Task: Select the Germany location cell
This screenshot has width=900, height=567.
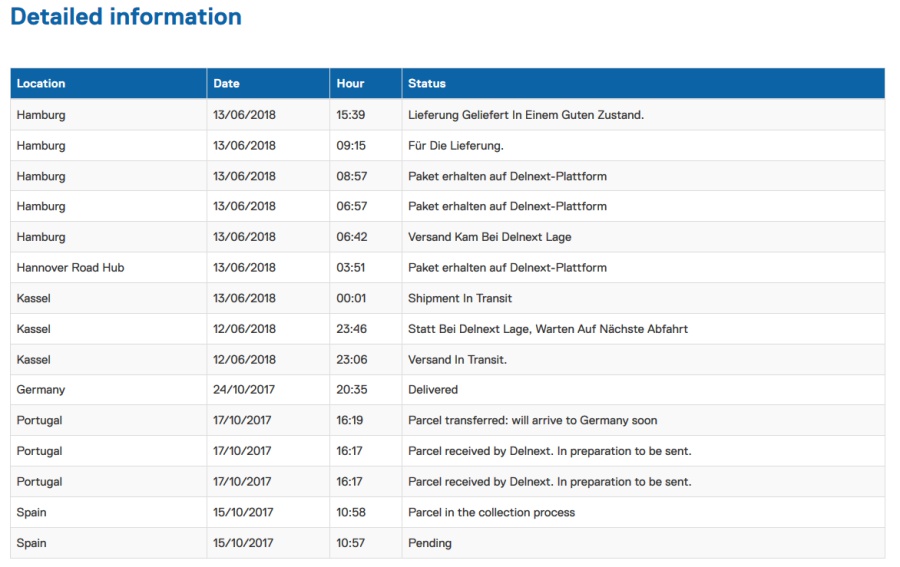Action: tap(41, 390)
